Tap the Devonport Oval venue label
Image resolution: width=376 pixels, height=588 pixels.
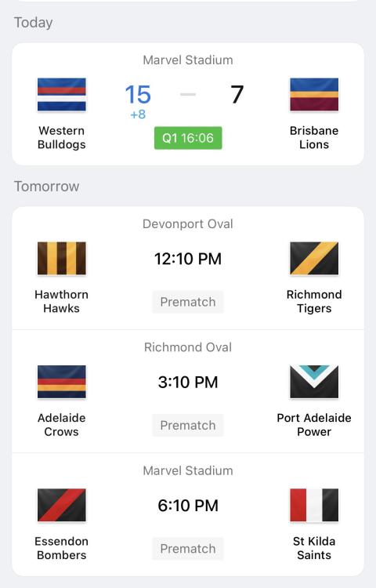tap(188, 224)
